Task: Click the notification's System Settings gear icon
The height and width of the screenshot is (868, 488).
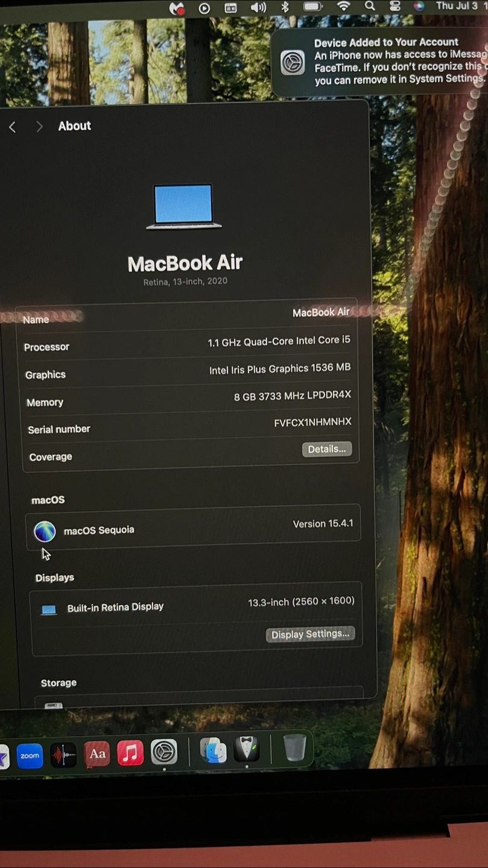Action: pos(293,62)
